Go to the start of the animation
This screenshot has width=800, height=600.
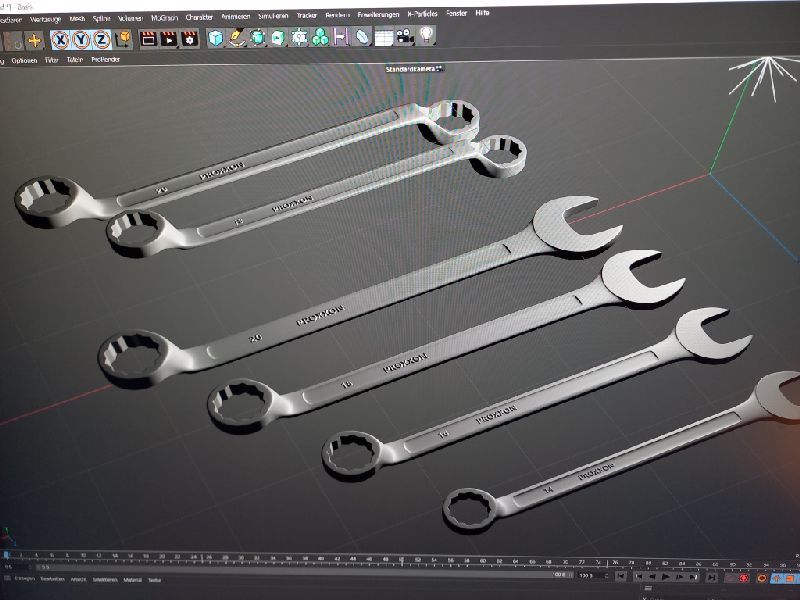[620, 576]
